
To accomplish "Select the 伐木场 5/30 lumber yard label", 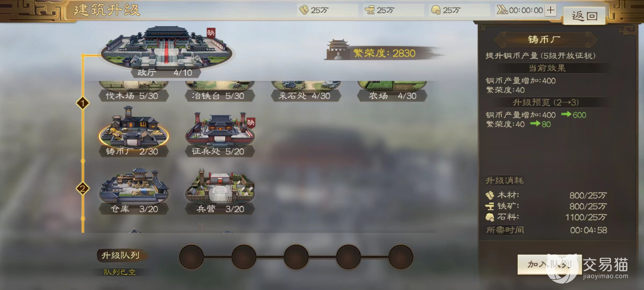I will 134,96.
